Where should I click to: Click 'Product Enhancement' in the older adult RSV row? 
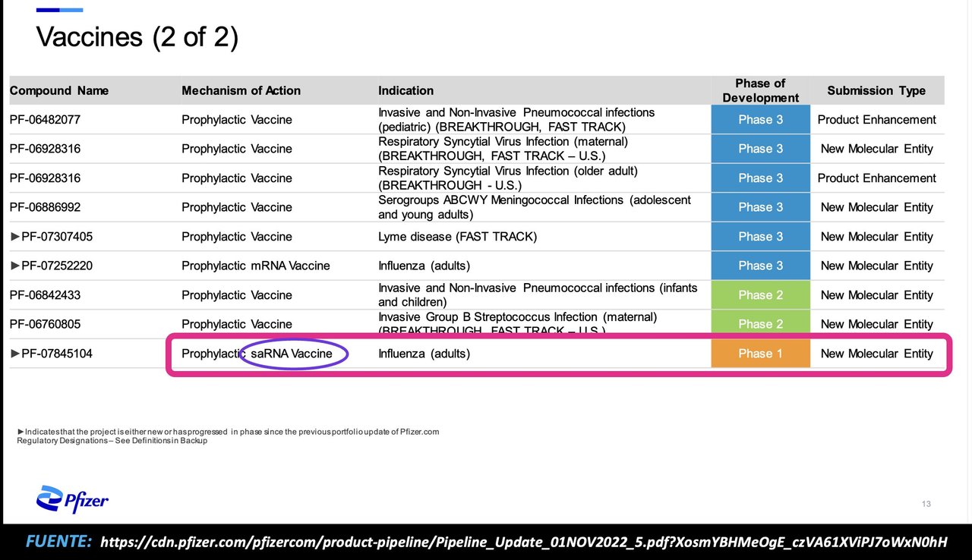(876, 178)
